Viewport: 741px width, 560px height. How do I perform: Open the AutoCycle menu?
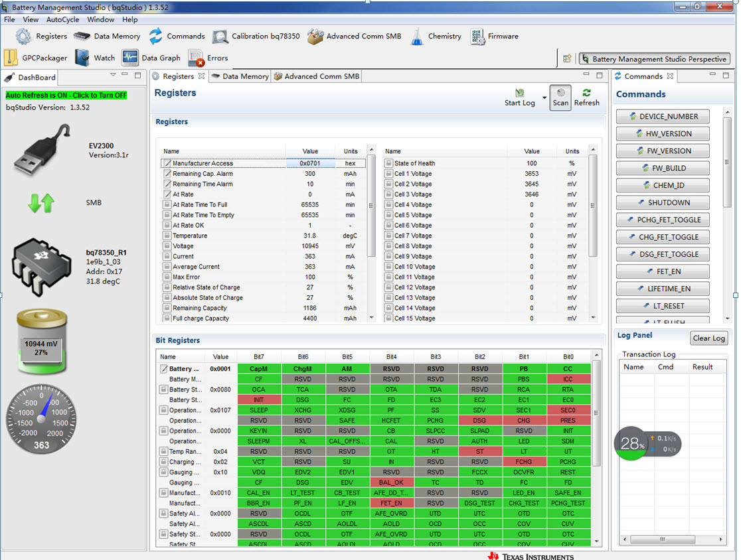click(62, 19)
